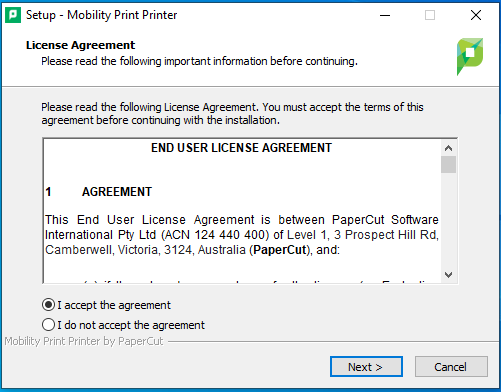
Task: Close the Setup window with the X
Action: point(476,15)
